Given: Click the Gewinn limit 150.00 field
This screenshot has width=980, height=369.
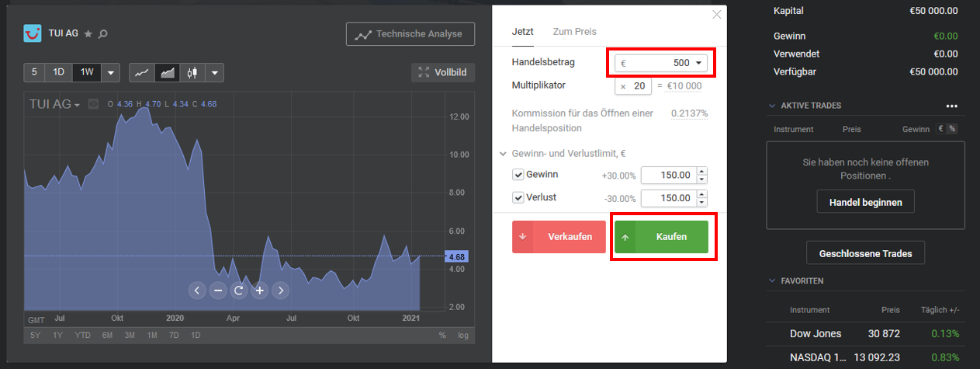Looking at the screenshot, I should [x=668, y=176].
